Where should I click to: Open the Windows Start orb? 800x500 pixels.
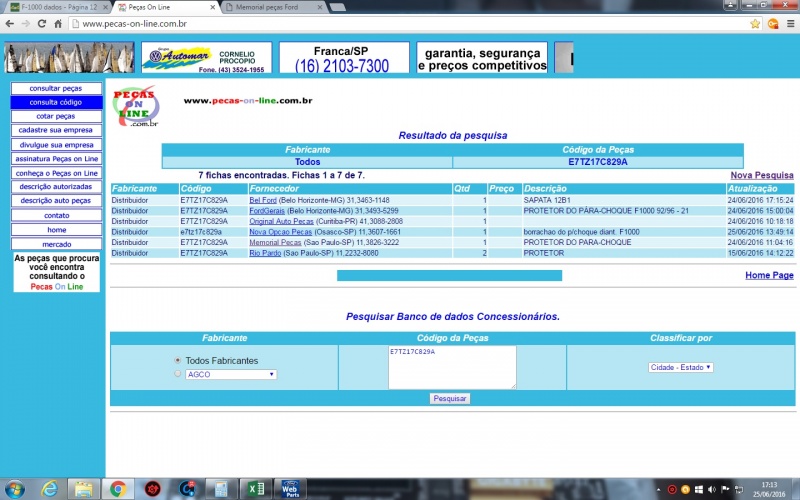coord(14,489)
